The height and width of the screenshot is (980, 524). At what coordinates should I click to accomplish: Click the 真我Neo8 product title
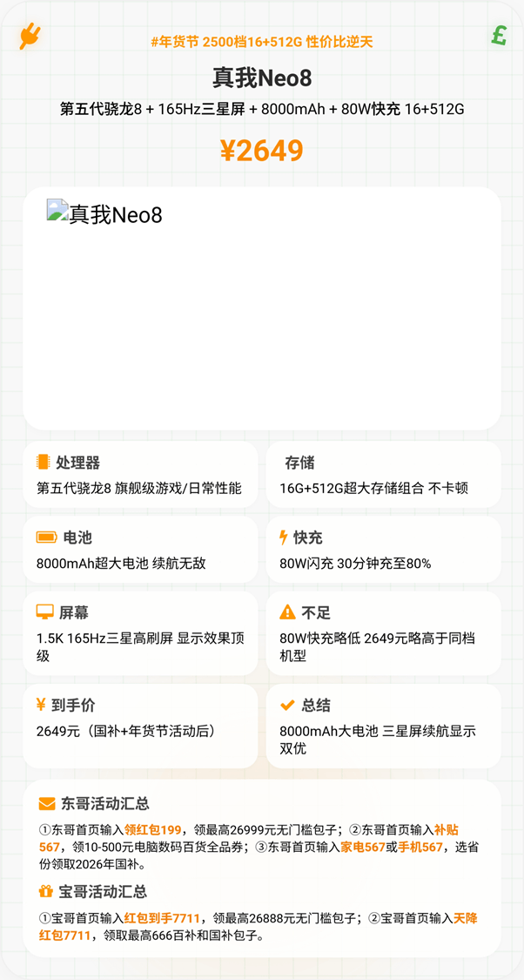pos(261,78)
